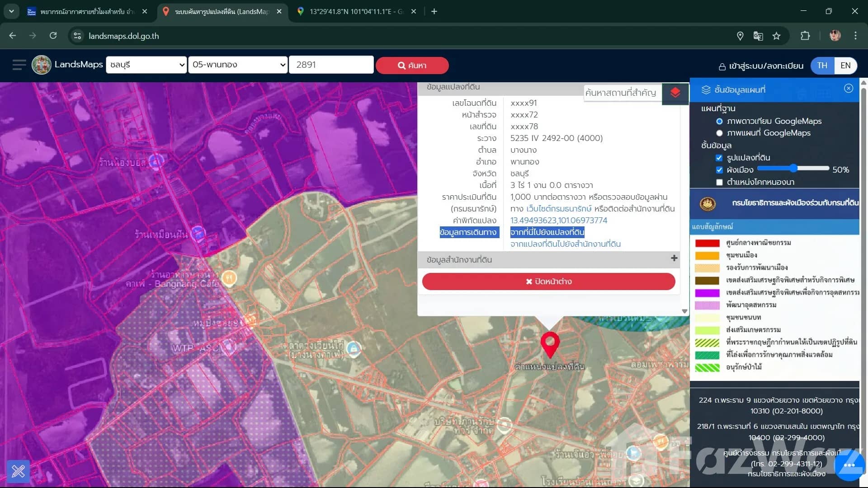Click the red map layers icon
This screenshot has height=488, width=868.
[x=675, y=93]
